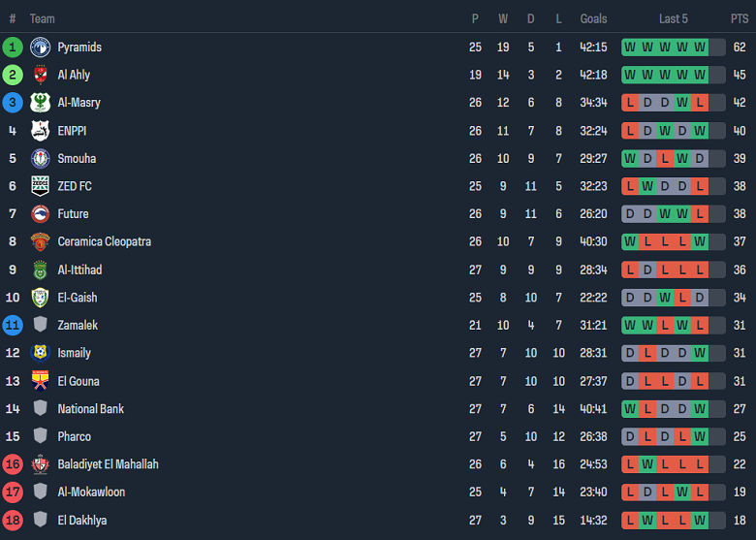The height and width of the screenshot is (540, 756).
Task: Click the Al Ahly club crest icon
Action: [40, 75]
